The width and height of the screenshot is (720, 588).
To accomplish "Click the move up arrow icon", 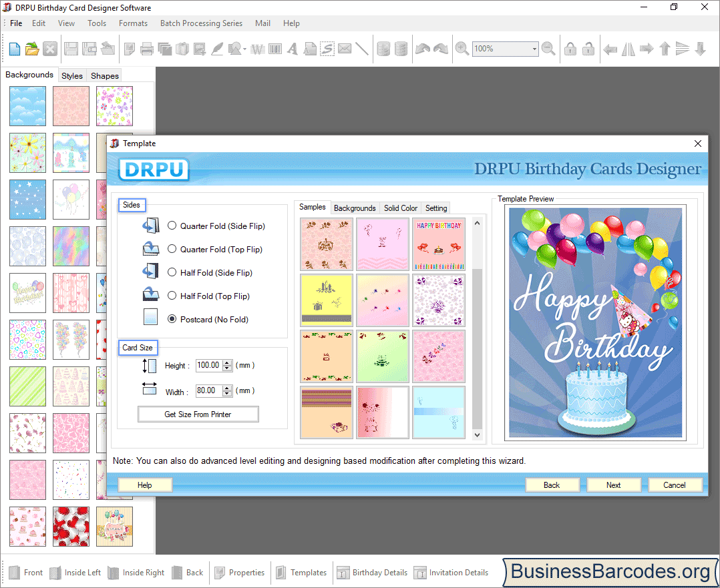I will coord(665,49).
